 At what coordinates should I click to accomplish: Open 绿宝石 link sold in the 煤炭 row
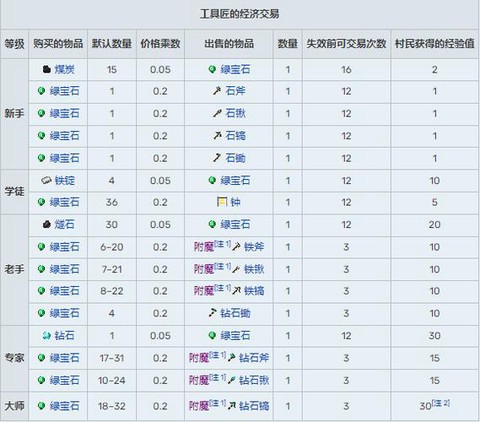point(235,69)
